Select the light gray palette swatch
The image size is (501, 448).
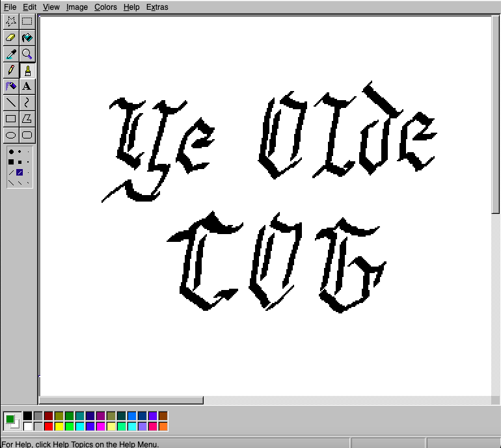tap(38, 427)
